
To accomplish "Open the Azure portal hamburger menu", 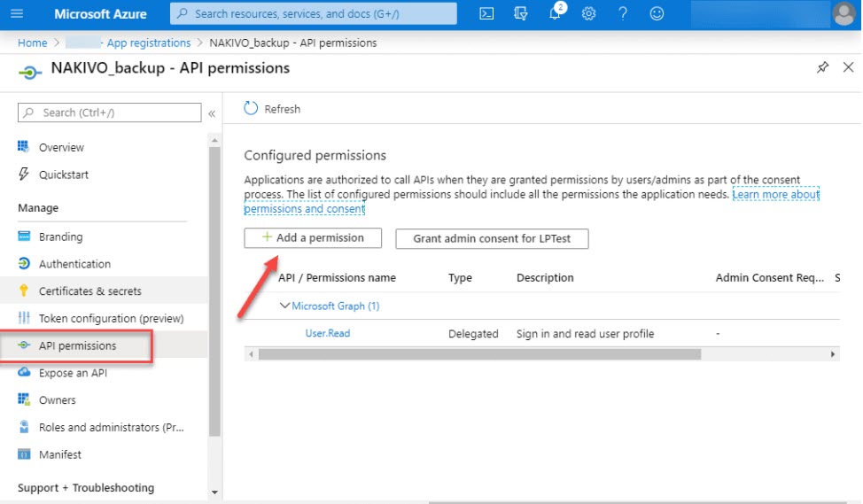I will (x=18, y=14).
